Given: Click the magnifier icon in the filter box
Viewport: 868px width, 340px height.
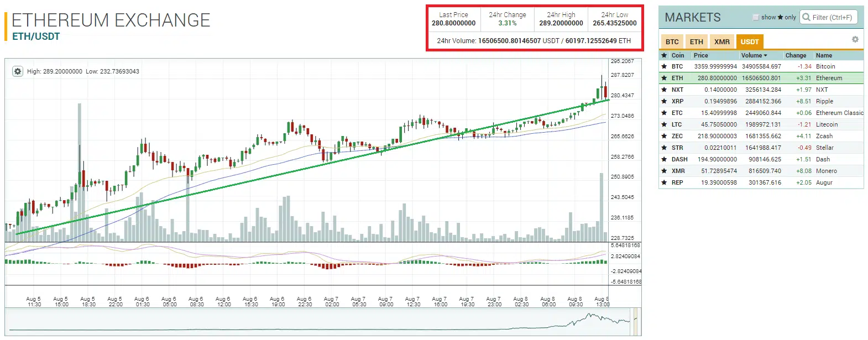Looking at the screenshot, I should pos(806,17).
